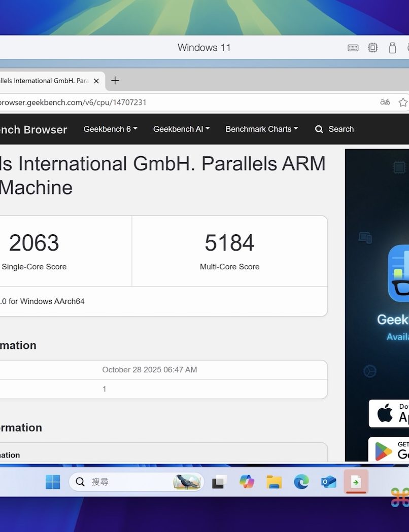Click the Apple App Store download badge
This screenshot has width=409, height=532.
click(390, 413)
